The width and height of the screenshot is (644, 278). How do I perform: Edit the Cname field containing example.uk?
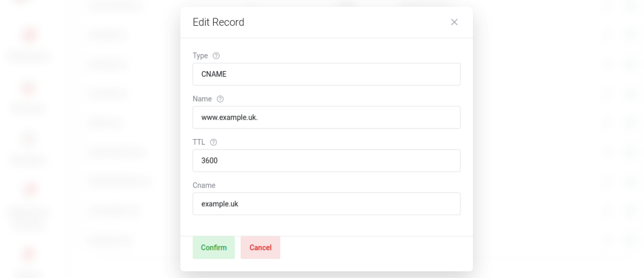click(326, 204)
